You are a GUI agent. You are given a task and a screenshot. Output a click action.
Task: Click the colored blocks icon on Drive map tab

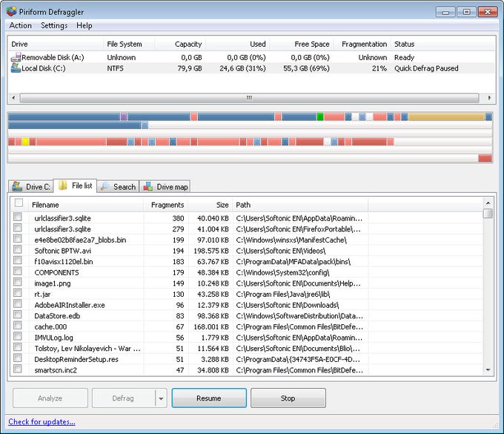147,186
